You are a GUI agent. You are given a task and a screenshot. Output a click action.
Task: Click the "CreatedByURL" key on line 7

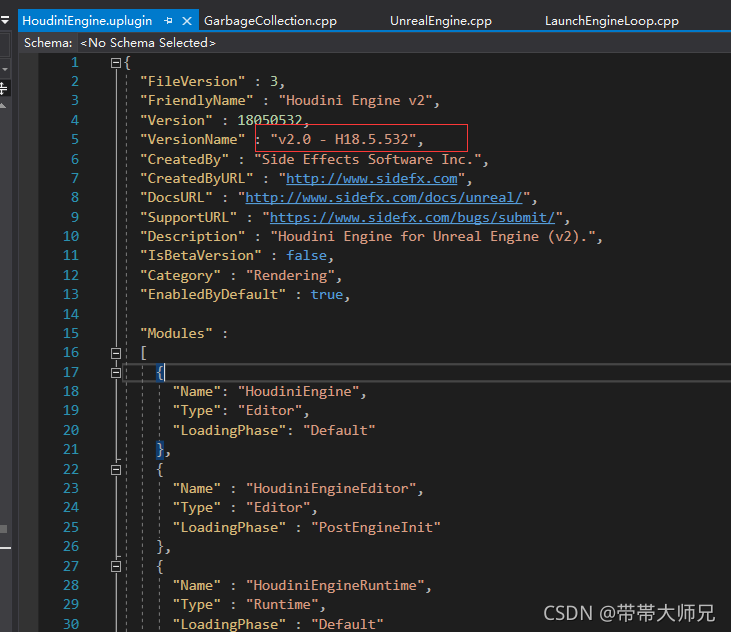(x=196, y=179)
